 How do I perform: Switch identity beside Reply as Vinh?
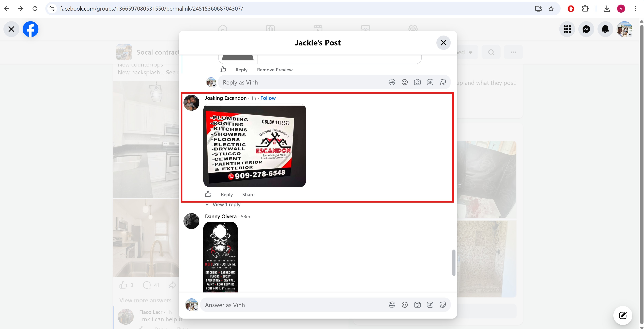click(211, 82)
